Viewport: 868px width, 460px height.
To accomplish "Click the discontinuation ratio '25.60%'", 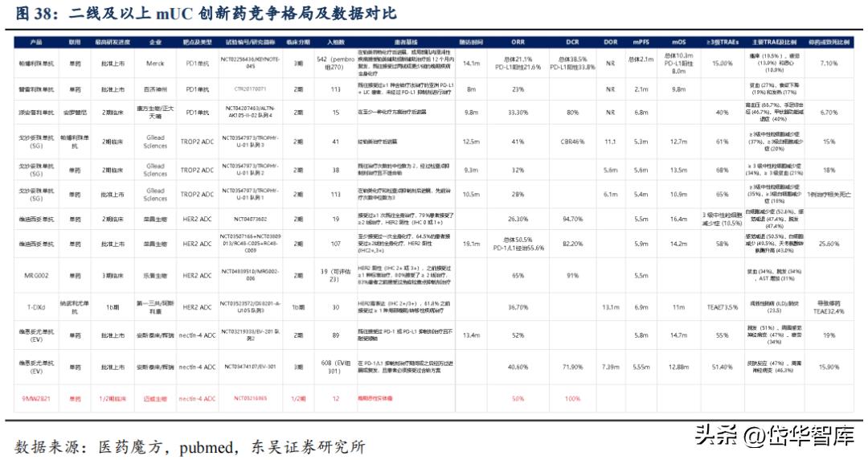I will (x=829, y=244).
